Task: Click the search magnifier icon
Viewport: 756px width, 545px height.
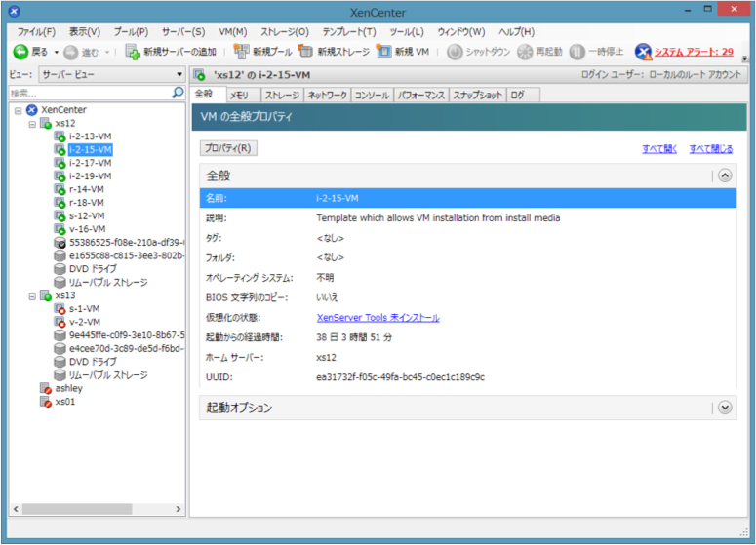Action: coord(178,92)
